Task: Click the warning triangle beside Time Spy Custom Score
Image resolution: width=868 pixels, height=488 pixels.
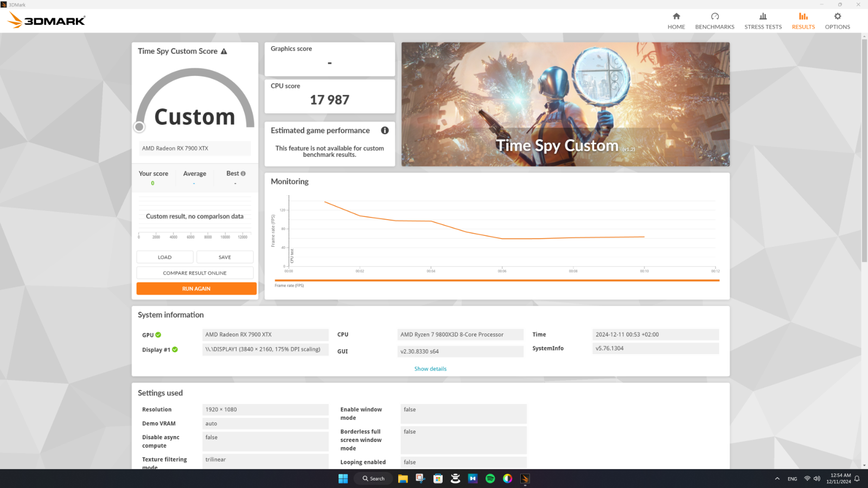Action: coord(224,51)
